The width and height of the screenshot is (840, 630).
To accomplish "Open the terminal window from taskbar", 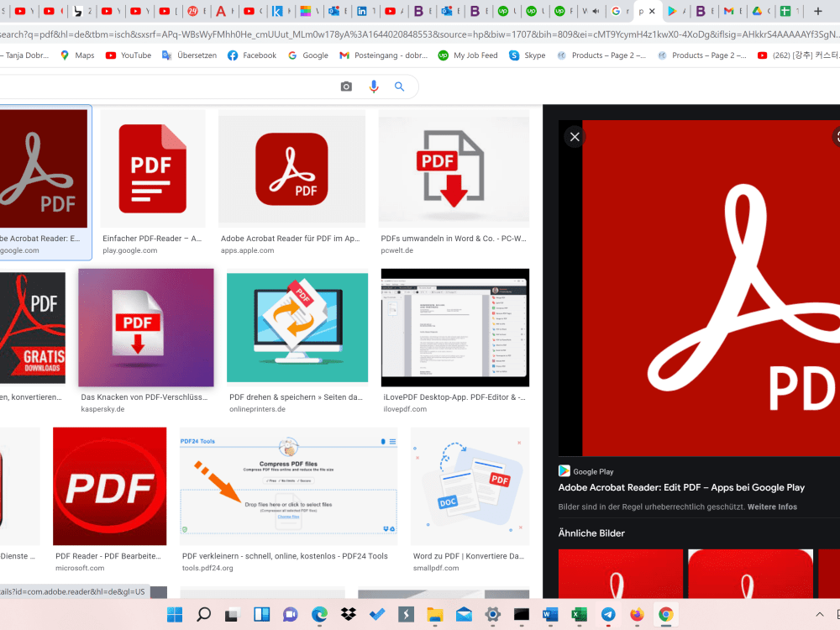I will point(522,615).
